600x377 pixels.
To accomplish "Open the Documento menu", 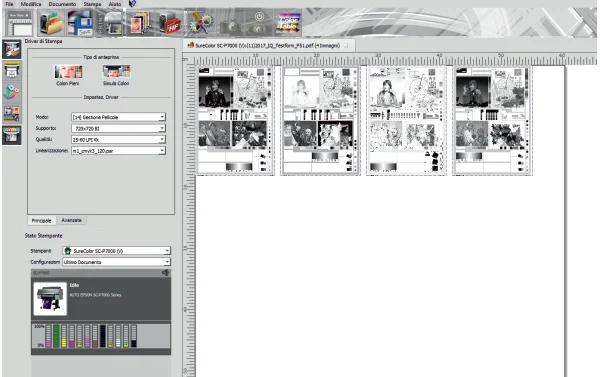I will point(62,4).
